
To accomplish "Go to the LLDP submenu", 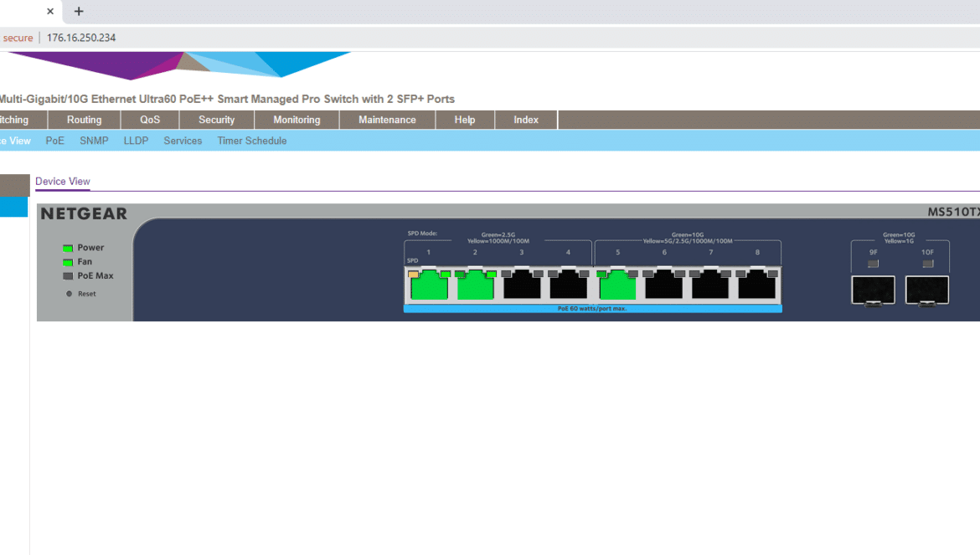I will (x=136, y=141).
